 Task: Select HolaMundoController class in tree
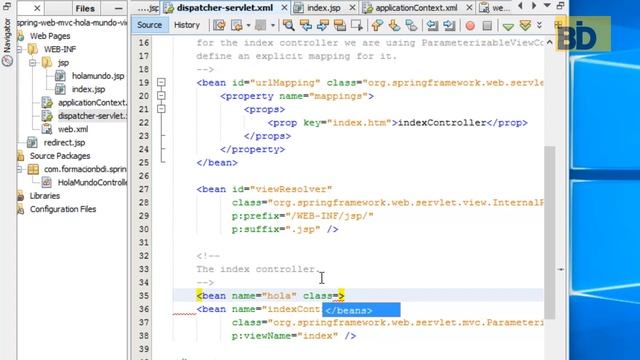tap(92, 183)
